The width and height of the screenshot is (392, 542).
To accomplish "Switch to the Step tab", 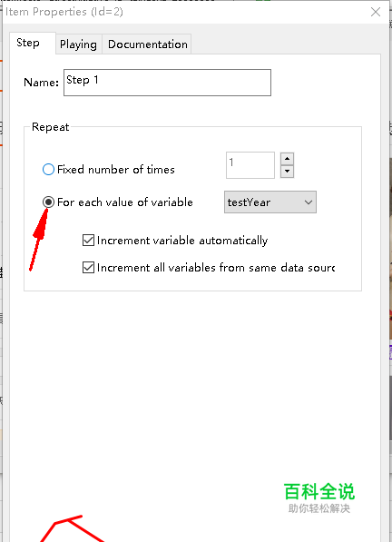I will tap(33, 44).
